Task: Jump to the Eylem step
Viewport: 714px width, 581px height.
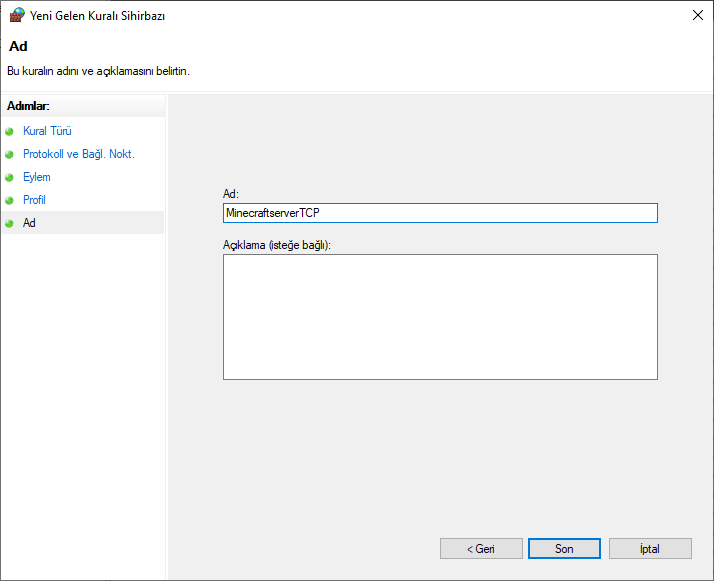Action: 37,177
